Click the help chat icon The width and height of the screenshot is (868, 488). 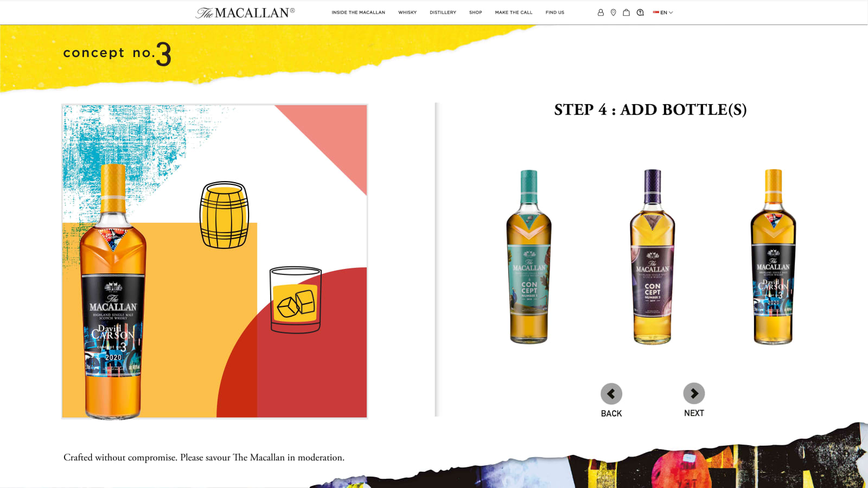point(640,12)
